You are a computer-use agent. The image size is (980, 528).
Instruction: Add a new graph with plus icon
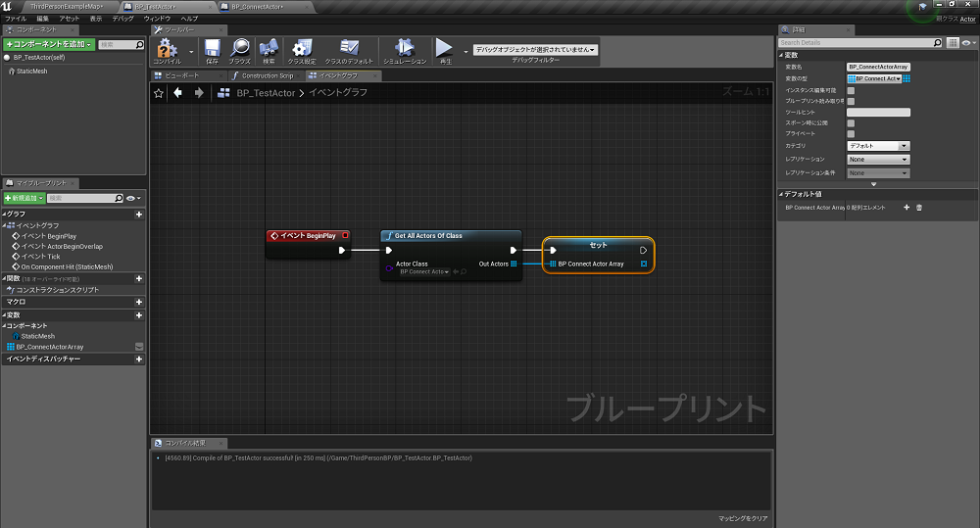(x=139, y=215)
